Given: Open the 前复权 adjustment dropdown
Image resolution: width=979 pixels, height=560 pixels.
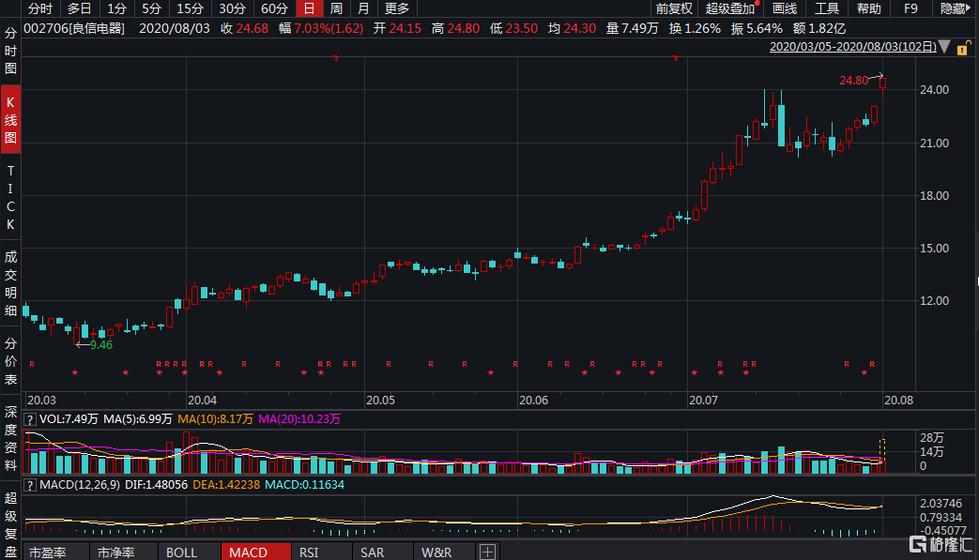Looking at the screenshot, I should click(x=673, y=8).
